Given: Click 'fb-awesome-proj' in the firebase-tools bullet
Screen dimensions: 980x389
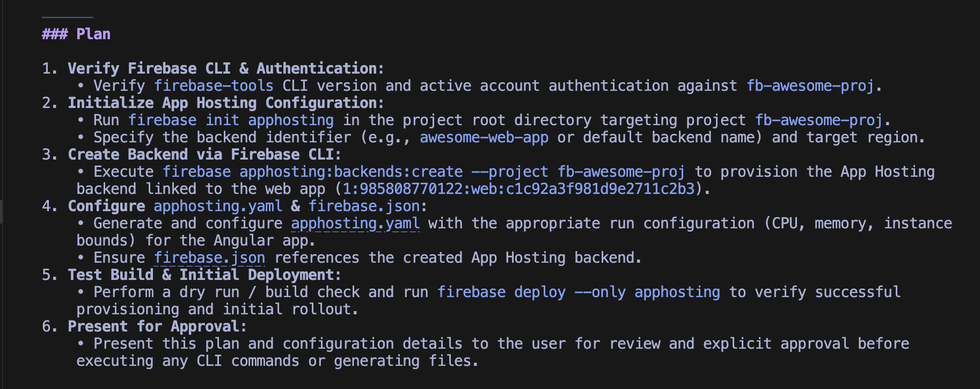Looking at the screenshot, I should 810,86.
